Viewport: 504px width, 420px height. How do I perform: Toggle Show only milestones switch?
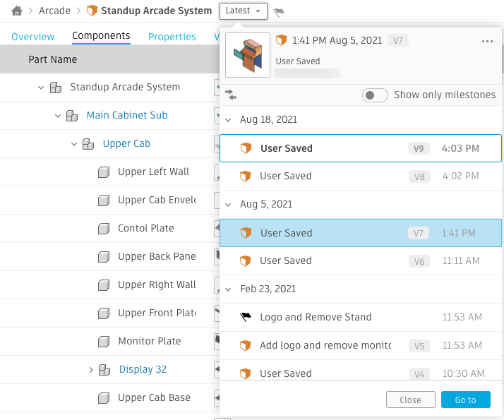point(375,95)
